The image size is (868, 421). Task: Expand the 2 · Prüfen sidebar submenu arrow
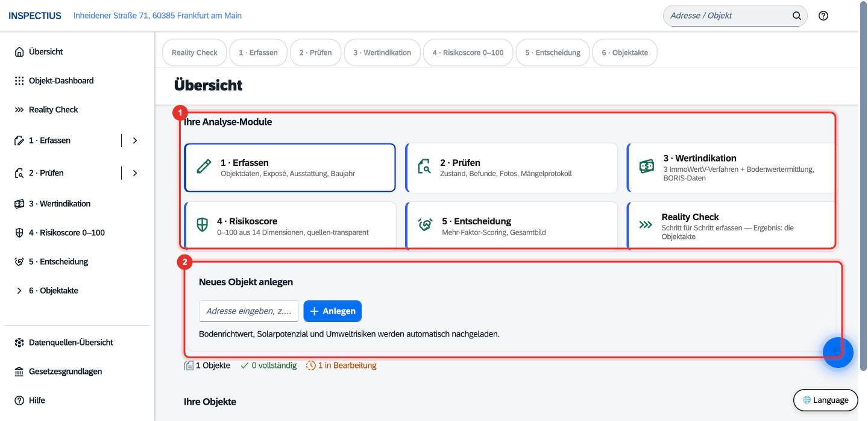click(134, 173)
